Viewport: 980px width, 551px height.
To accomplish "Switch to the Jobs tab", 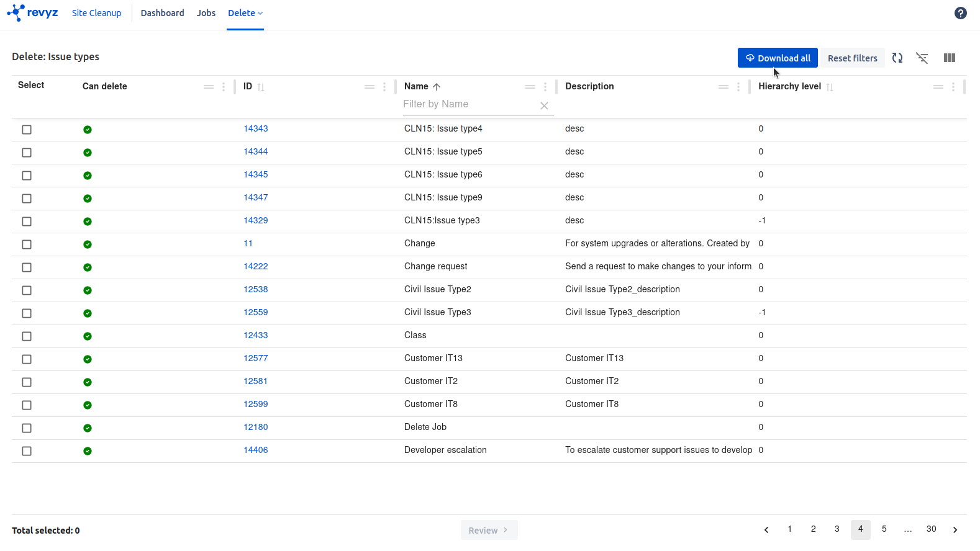I will [x=206, y=13].
